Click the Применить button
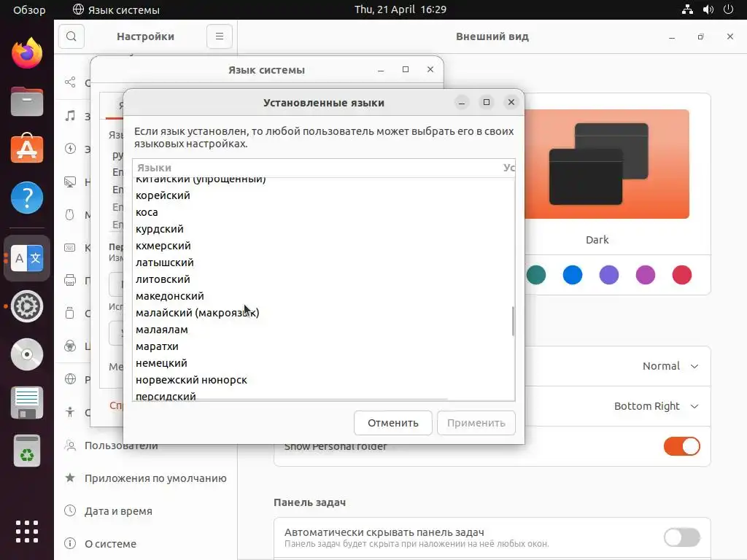 (x=476, y=423)
